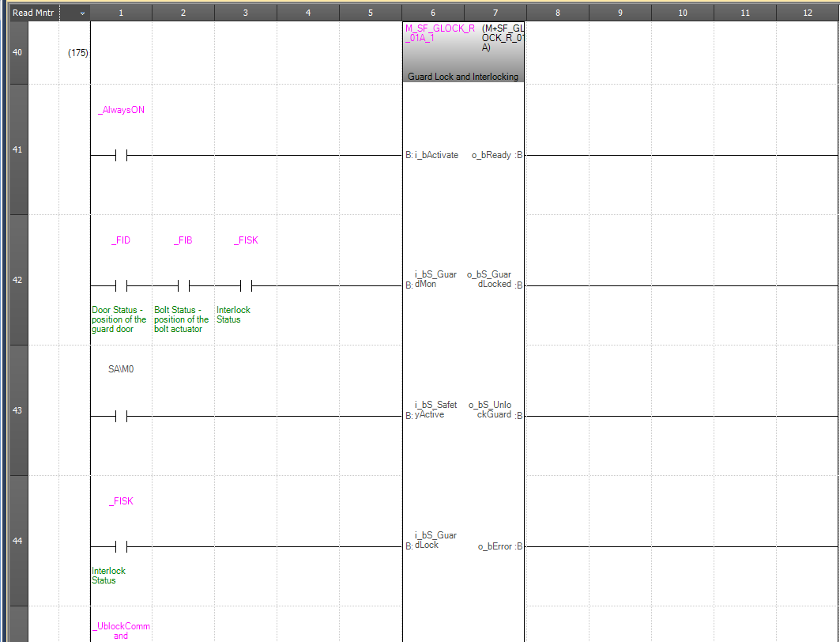Click the Door Status comment text
Screen dimensions: 840x642
point(119,319)
